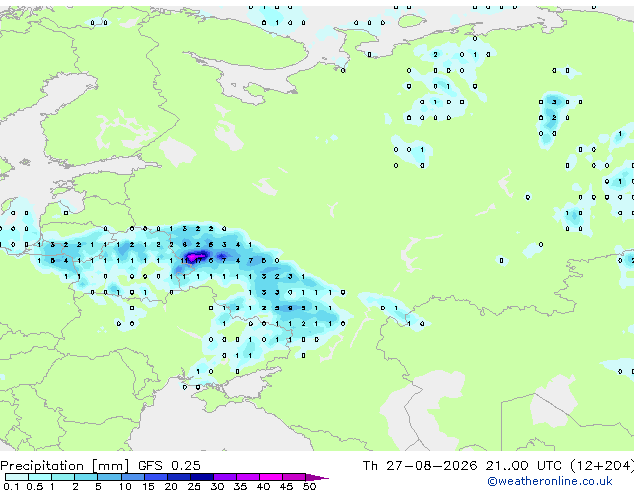Image resolution: width=634 pixels, height=490 pixels.
Task: Click the "50" legend scale label
Action: (x=309, y=486)
